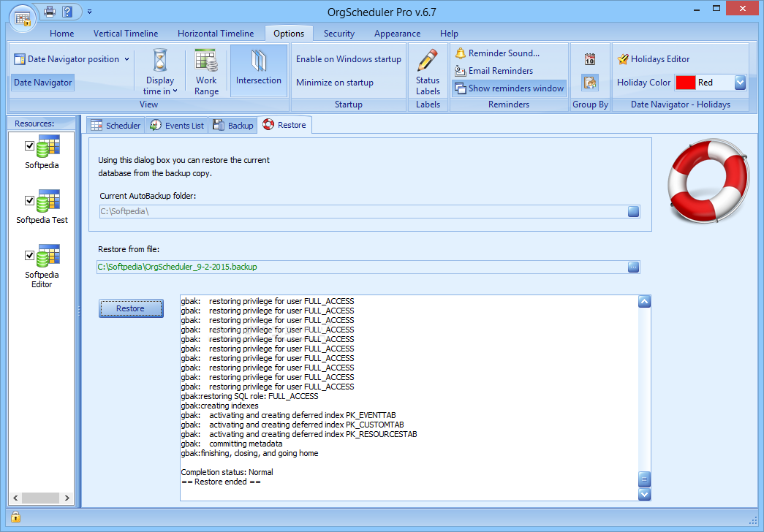Select the Options ribbon tab
The height and width of the screenshot is (532, 764).
(x=289, y=34)
